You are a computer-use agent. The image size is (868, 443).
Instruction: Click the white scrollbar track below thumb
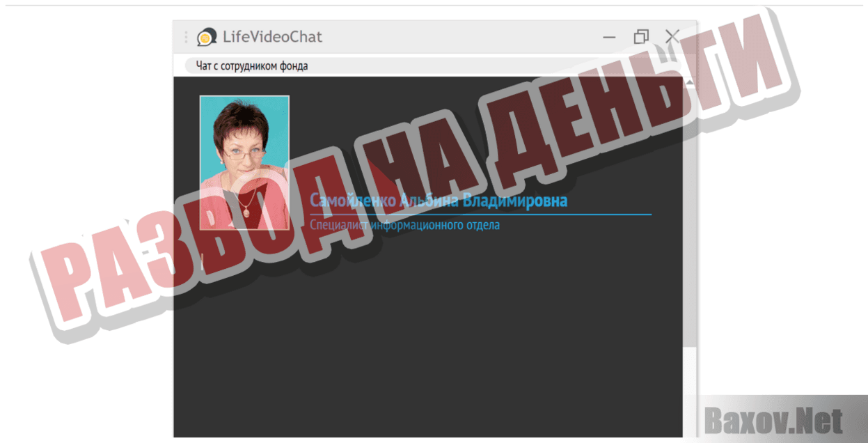[690, 390]
